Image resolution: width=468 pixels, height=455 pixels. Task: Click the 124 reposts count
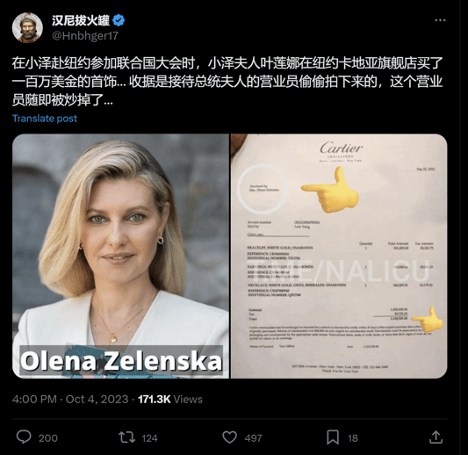click(x=150, y=438)
